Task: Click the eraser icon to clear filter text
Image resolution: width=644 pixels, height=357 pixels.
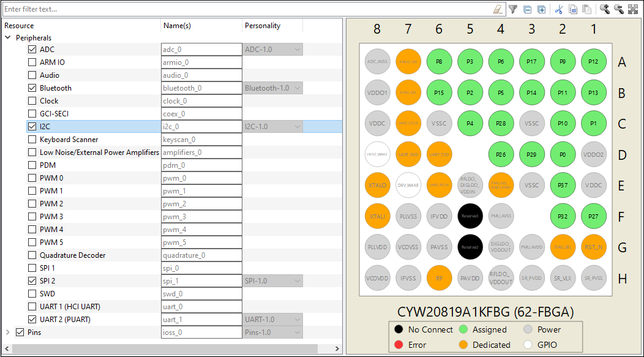Action: click(x=498, y=9)
